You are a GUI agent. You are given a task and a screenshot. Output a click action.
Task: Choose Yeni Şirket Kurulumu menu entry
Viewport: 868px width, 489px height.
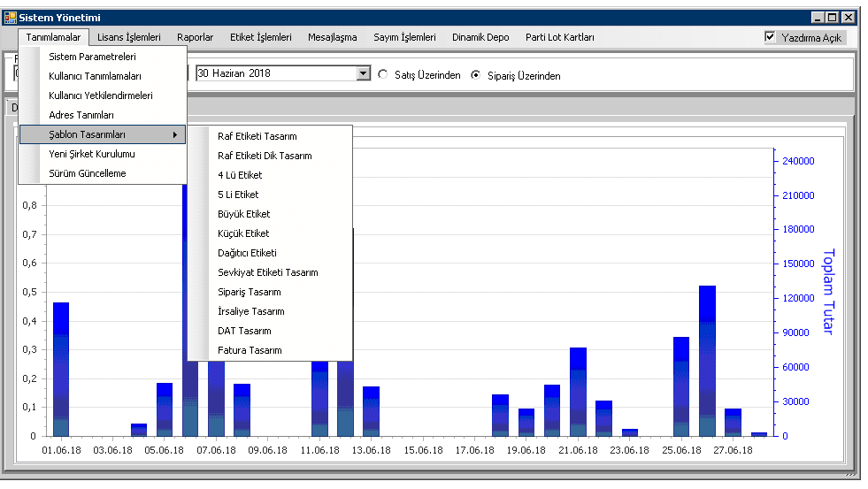(x=103, y=154)
